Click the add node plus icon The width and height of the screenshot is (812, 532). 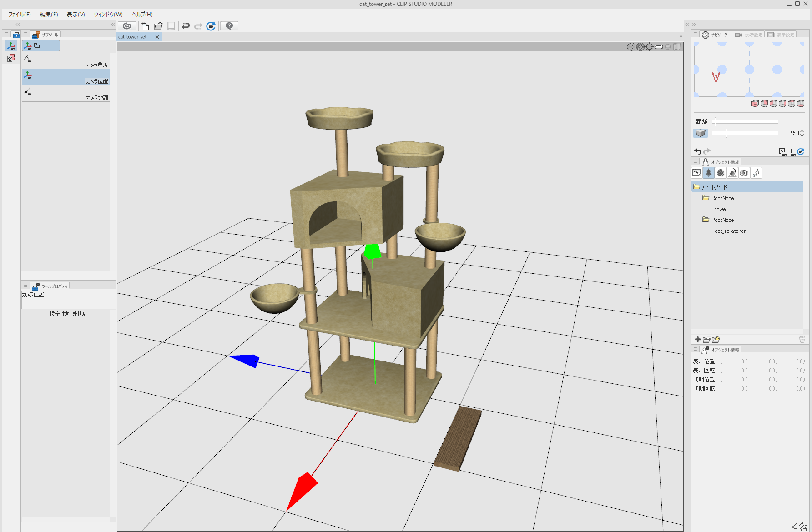pyautogui.click(x=698, y=339)
